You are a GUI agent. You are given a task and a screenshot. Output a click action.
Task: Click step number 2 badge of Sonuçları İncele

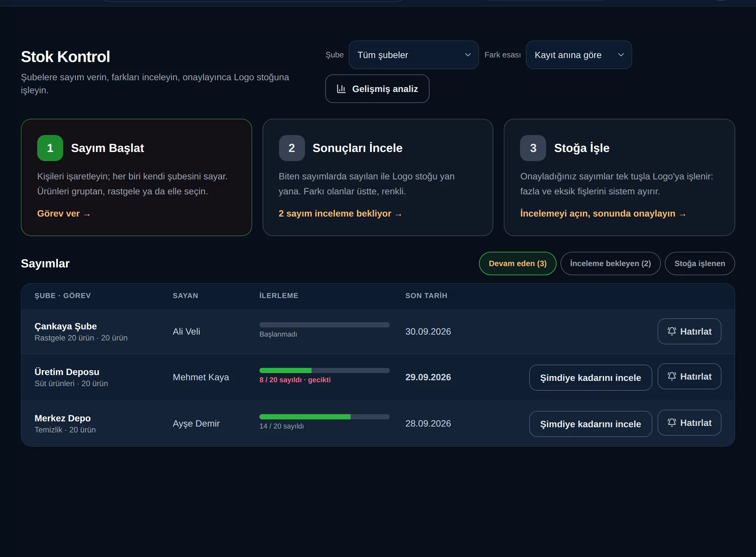(292, 148)
